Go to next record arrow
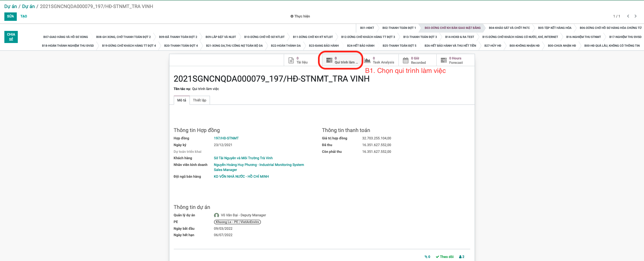This screenshot has width=644, height=261. pyautogui.click(x=635, y=16)
